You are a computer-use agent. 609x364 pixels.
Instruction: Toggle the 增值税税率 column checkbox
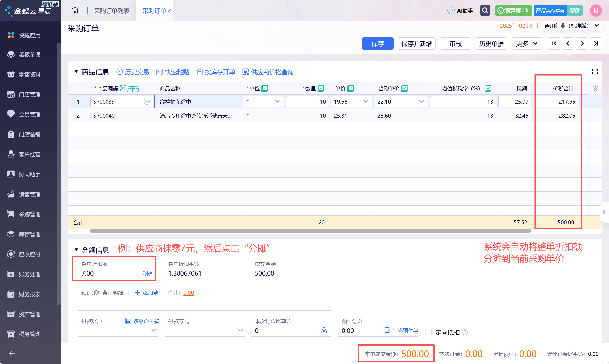tap(488, 88)
